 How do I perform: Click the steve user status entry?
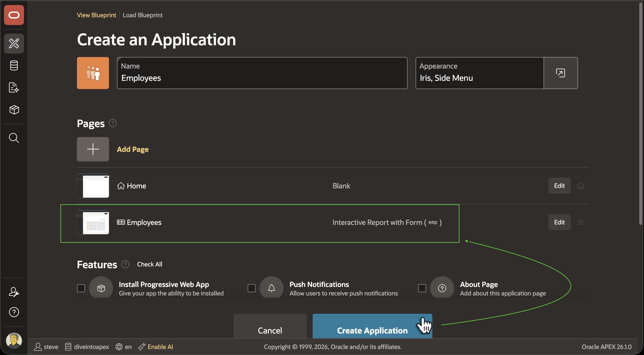[x=46, y=347]
